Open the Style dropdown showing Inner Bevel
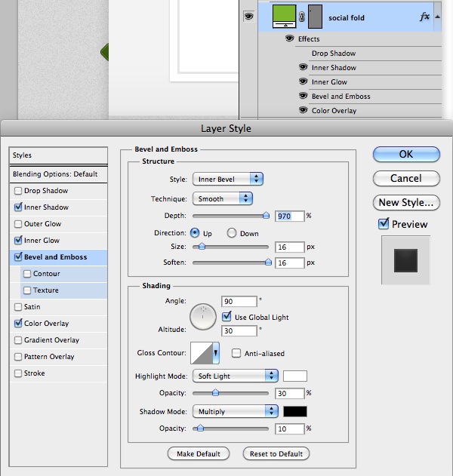Screen dimensions: 453x476 coord(228,179)
